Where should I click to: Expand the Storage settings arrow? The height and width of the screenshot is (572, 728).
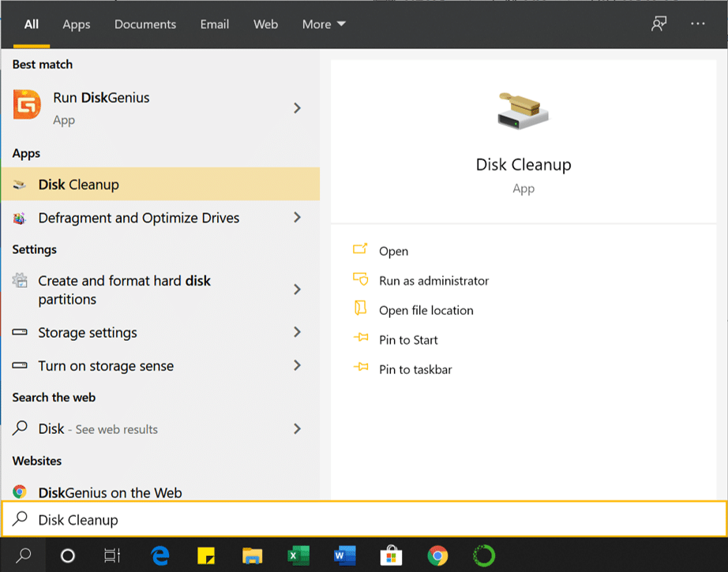[297, 331]
